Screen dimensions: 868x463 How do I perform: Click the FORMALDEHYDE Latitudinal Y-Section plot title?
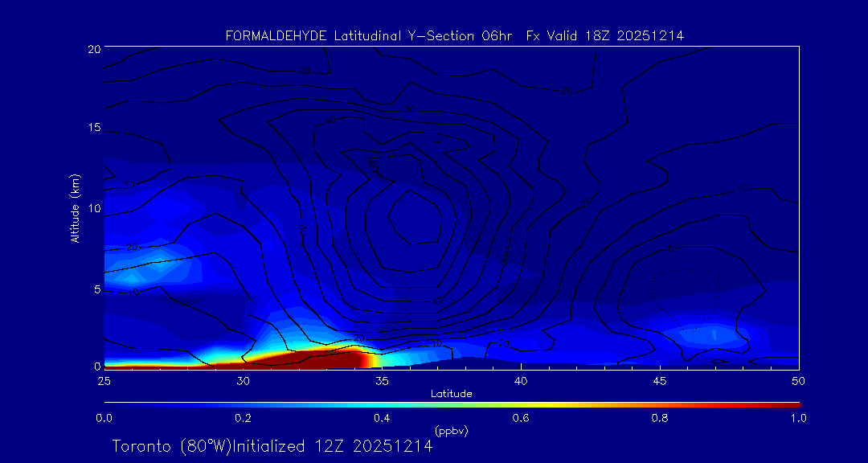tap(454, 35)
